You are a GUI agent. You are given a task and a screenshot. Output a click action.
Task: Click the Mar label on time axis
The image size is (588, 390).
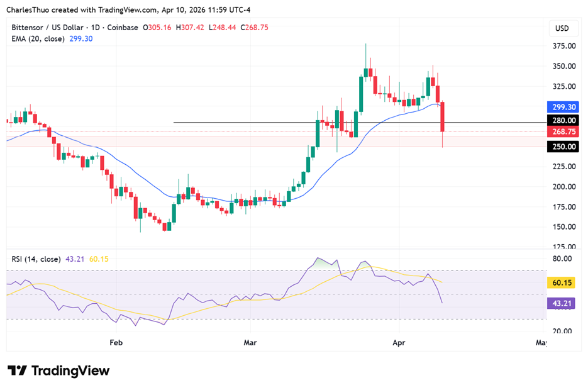[250, 343]
